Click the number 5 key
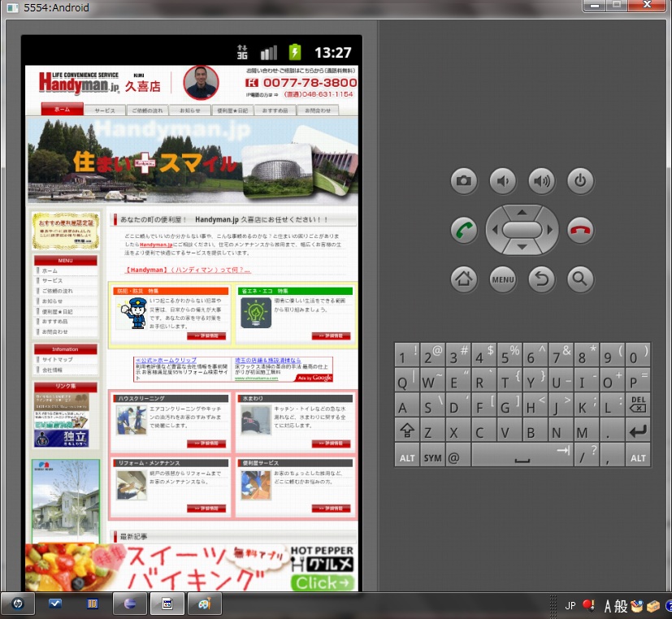The height and width of the screenshot is (619, 672). (509, 355)
